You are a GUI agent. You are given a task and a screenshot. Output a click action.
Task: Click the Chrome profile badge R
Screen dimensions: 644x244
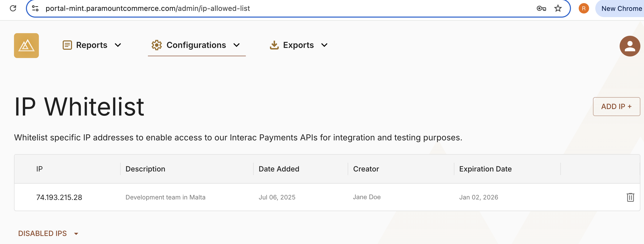[x=584, y=8]
